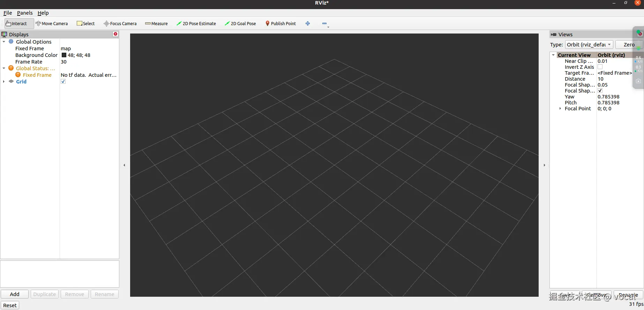Click the Reset button
This screenshot has height=310, width=644.
point(10,305)
